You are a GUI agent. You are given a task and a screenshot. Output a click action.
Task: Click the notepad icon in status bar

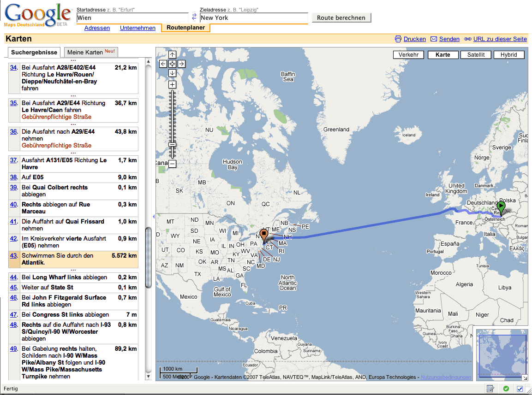pyautogui.click(x=490, y=389)
